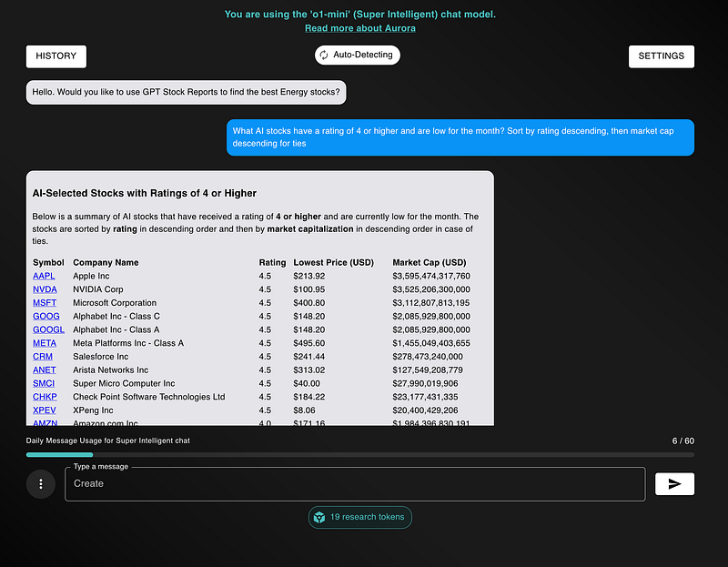Screen dimensions: 728x567
Task: Focus the Type a message field
Action: click(355, 484)
